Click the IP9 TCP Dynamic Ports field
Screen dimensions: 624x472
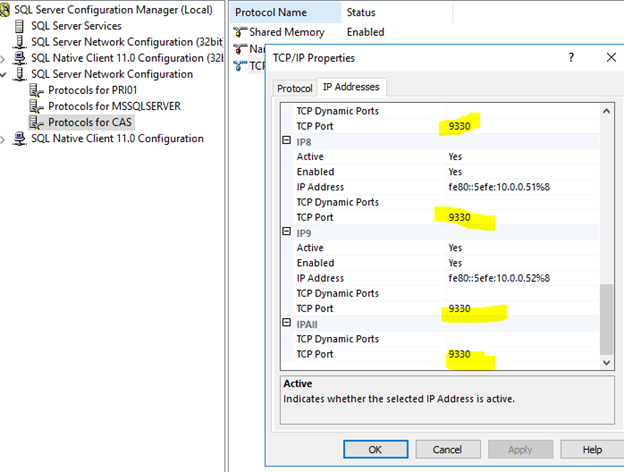click(523, 293)
